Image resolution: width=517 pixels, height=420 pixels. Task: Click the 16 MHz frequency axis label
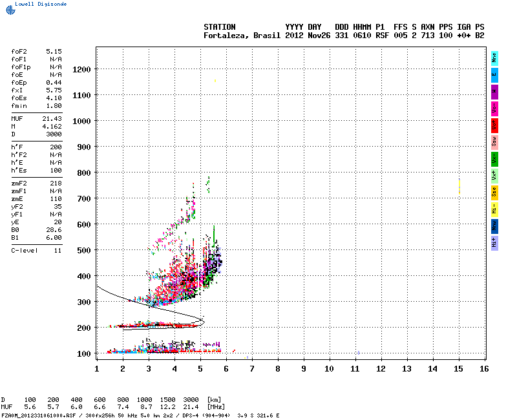pos(484,369)
